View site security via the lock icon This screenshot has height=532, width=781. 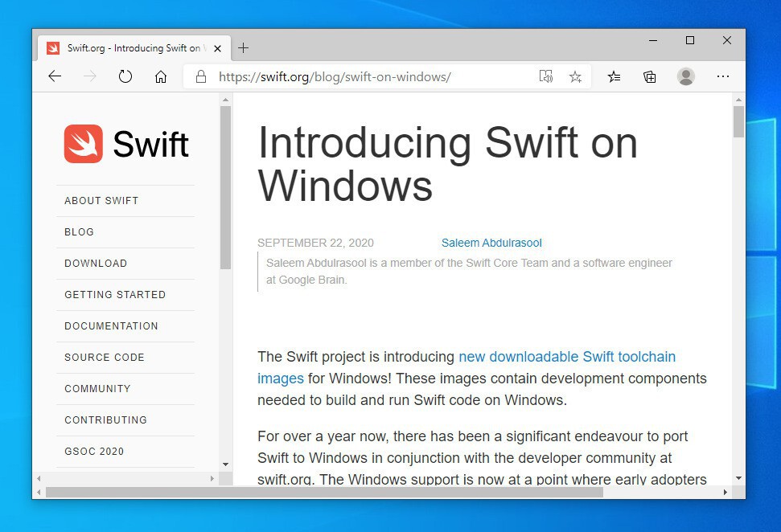click(201, 76)
